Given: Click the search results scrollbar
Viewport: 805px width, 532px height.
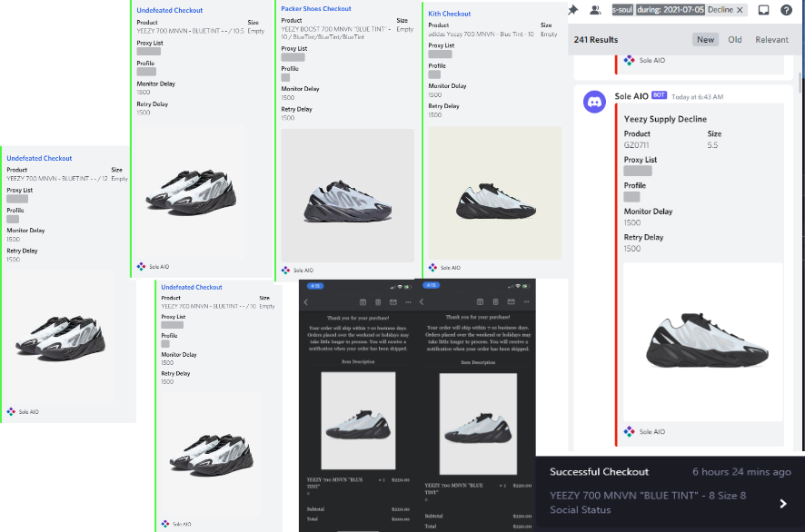Looking at the screenshot, I should point(800,82).
